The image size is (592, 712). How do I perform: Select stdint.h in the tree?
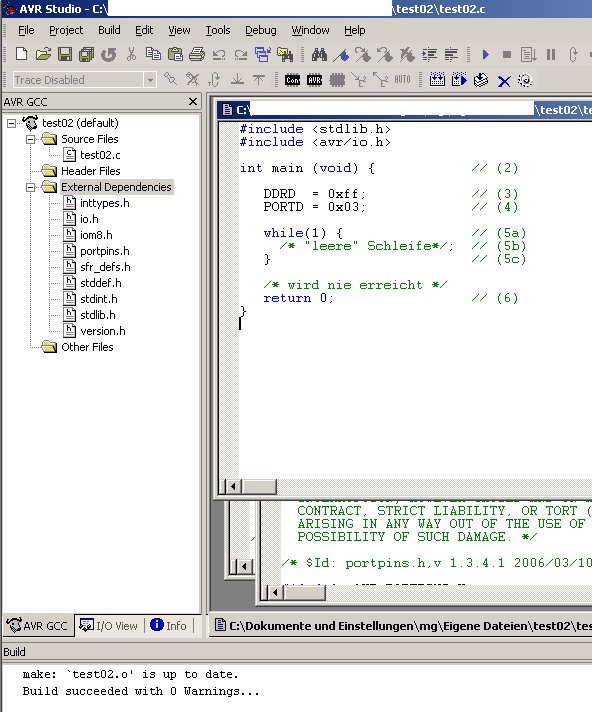pos(91,299)
